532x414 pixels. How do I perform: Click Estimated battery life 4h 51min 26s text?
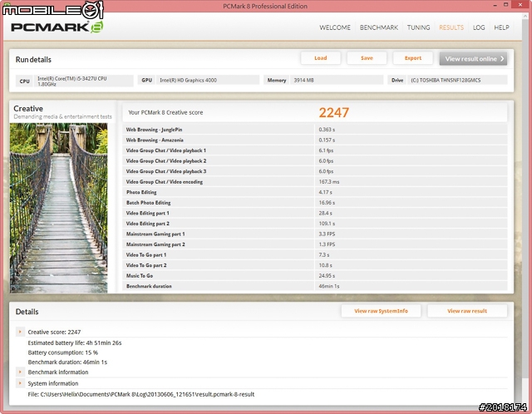[x=75, y=343]
